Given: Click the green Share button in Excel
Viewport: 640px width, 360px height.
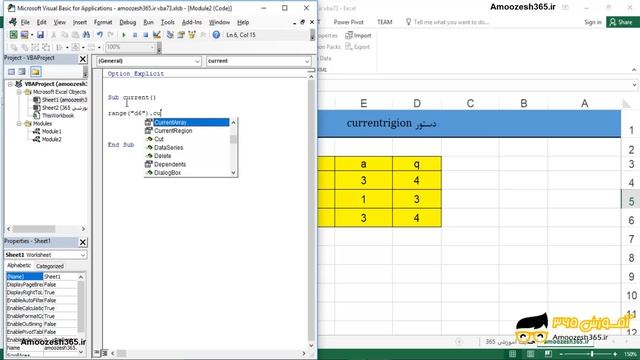Looking at the screenshot, I should (622, 22).
